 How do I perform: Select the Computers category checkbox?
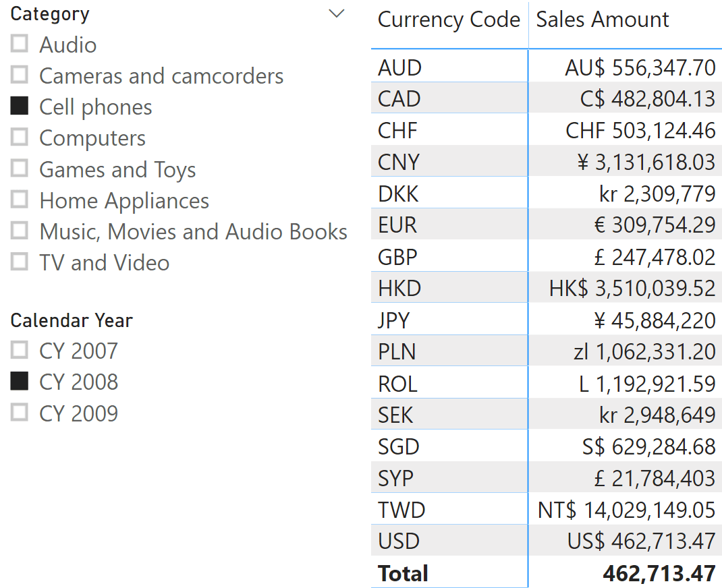(18, 138)
